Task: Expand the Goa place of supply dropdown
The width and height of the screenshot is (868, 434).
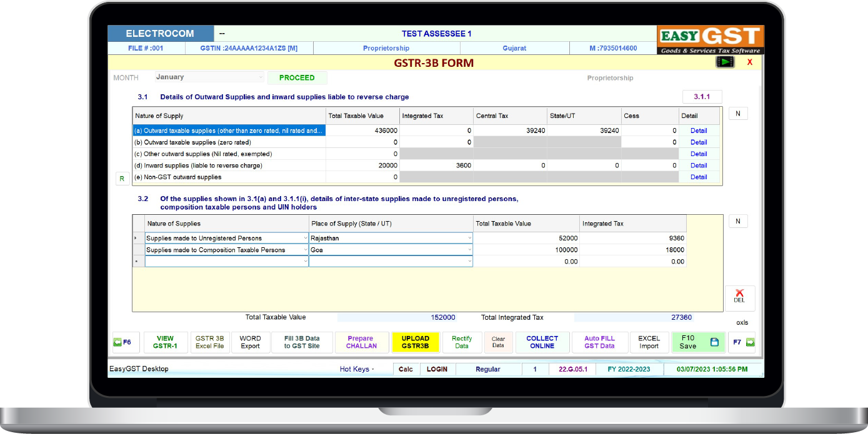Action: (x=469, y=250)
